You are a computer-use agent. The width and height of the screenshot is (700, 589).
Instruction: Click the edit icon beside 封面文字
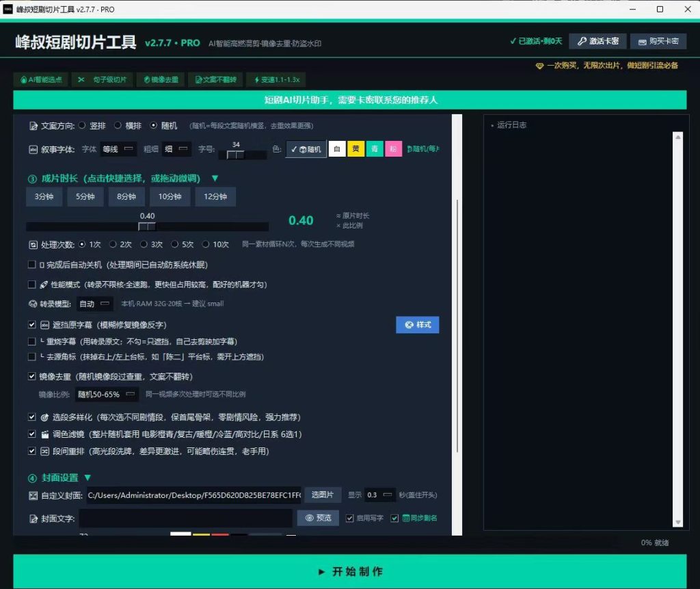pos(33,519)
